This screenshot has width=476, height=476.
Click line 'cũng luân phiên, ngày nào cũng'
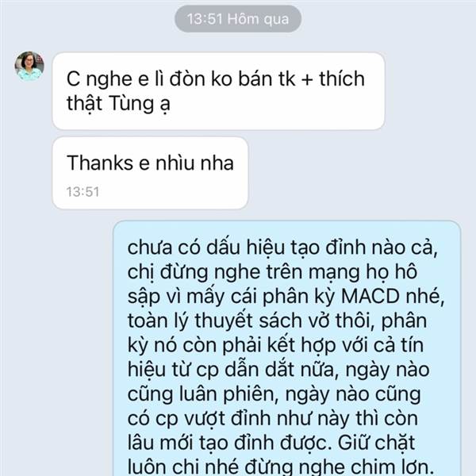click(x=274, y=394)
